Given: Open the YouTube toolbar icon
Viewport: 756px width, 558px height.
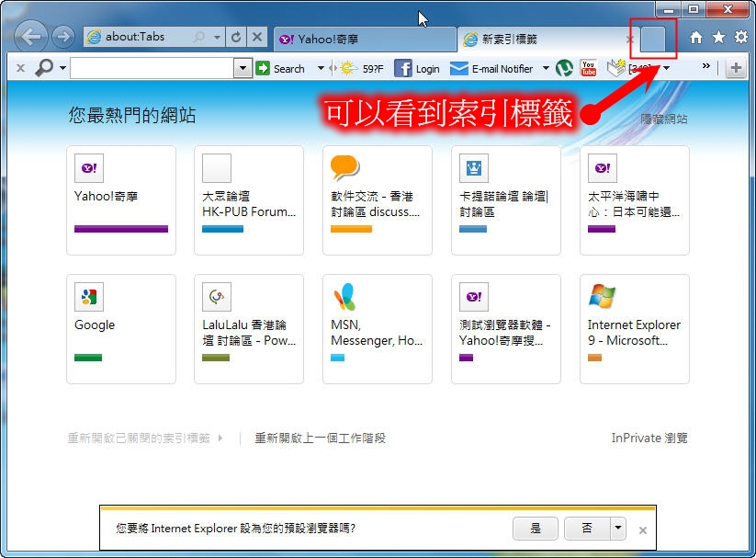Looking at the screenshot, I should [x=588, y=68].
